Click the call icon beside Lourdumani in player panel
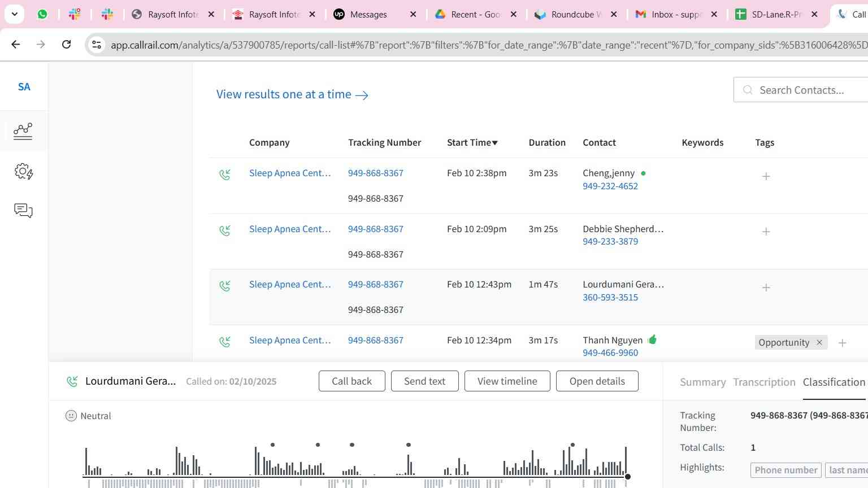The height and width of the screenshot is (488, 868). point(72,382)
